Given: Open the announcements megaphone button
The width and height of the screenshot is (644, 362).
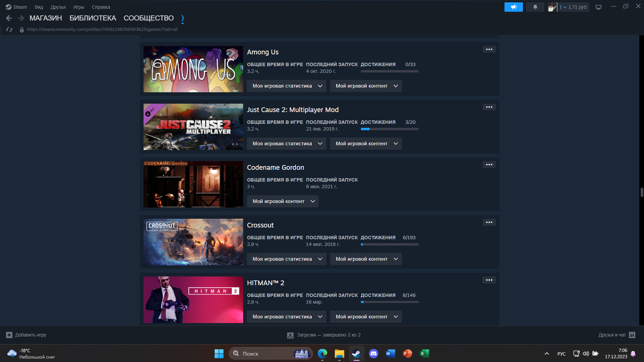Looking at the screenshot, I should coord(514,7).
